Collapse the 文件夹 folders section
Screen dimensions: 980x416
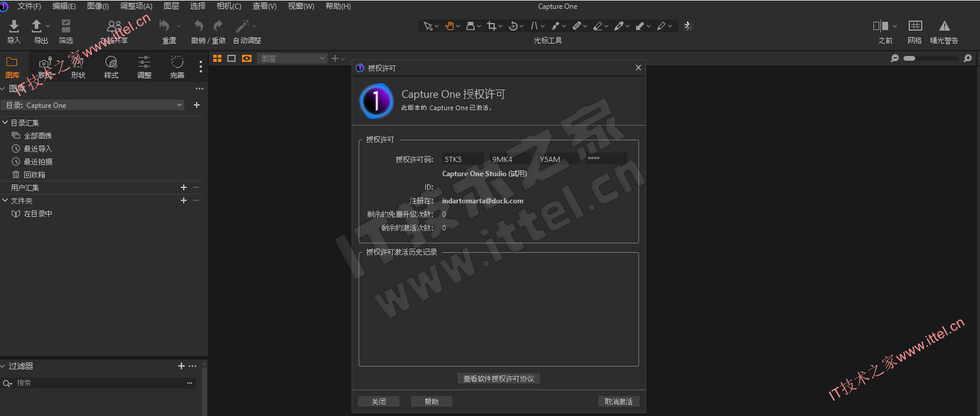5,200
